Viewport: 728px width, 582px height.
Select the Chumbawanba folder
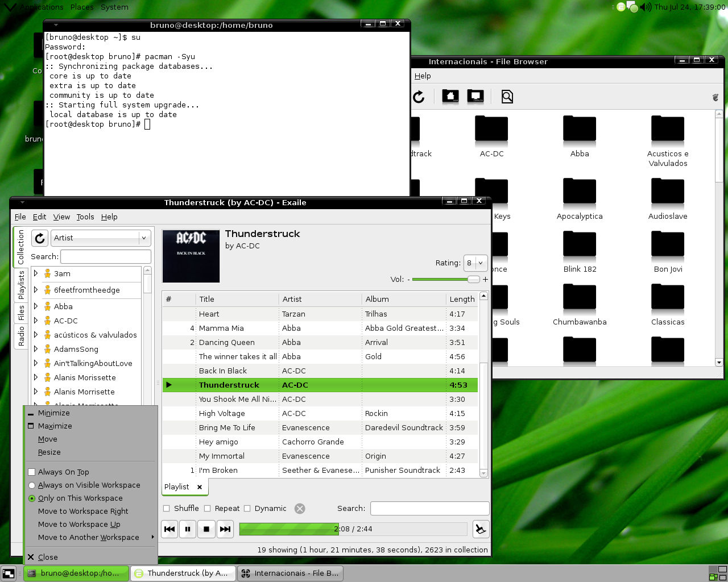click(580, 305)
